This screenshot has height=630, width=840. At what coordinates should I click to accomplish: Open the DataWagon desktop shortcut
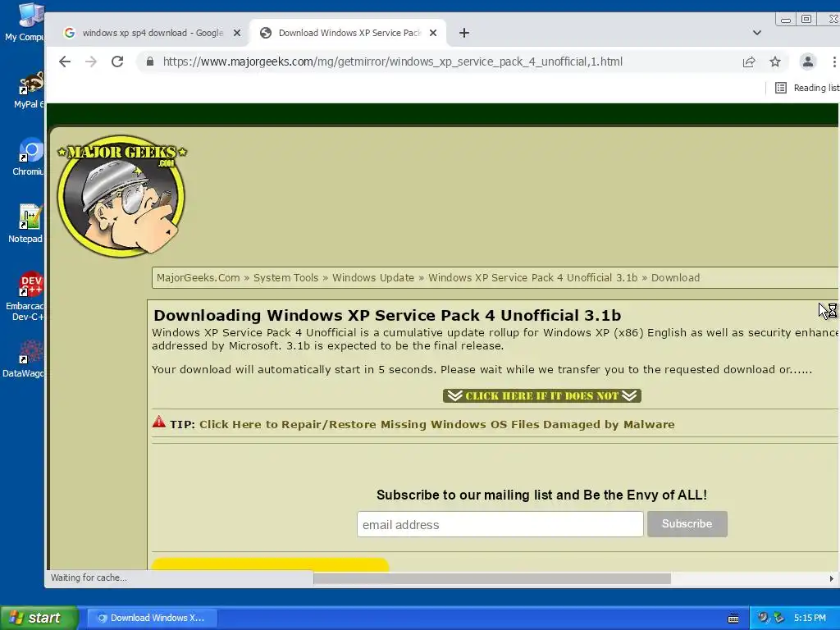(24, 359)
